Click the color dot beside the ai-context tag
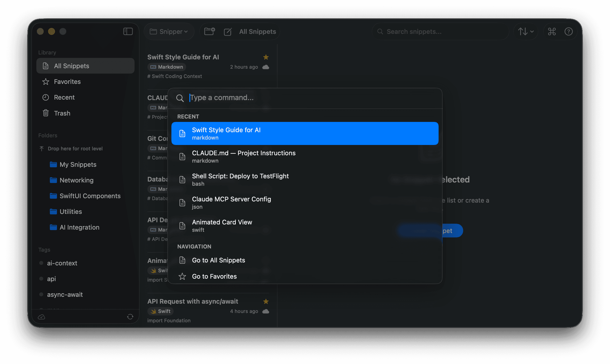The width and height of the screenshot is (610, 364). click(41, 263)
